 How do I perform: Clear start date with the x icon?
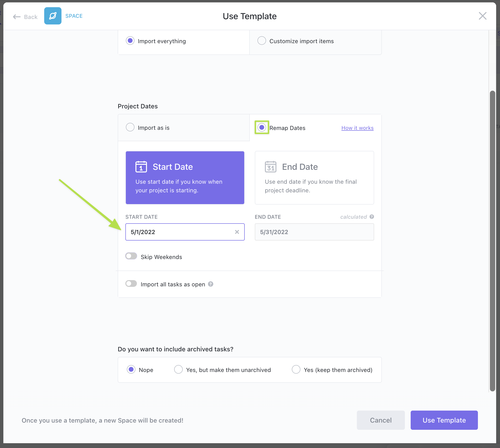(237, 232)
